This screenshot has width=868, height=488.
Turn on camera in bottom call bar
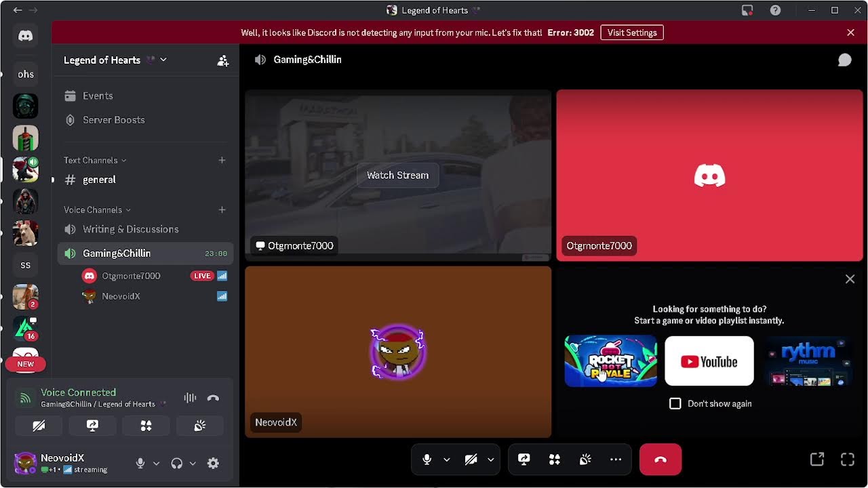(x=471, y=460)
